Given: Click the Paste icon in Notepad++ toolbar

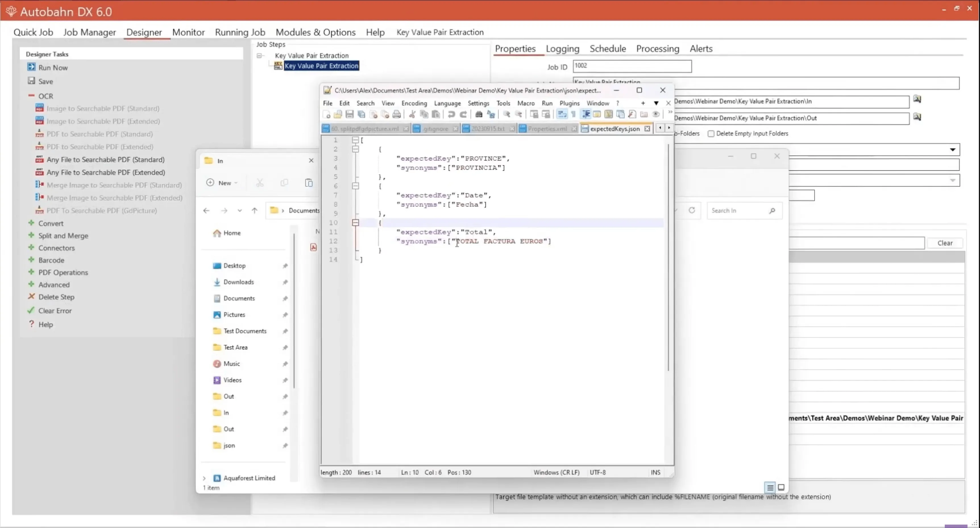Looking at the screenshot, I should click(x=436, y=114).
